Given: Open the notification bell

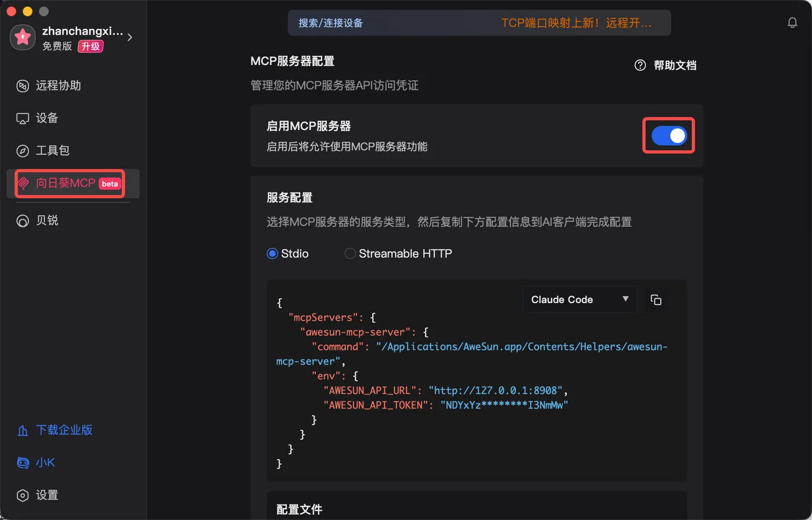Looking at the screenshot, I should pos(792,23).
